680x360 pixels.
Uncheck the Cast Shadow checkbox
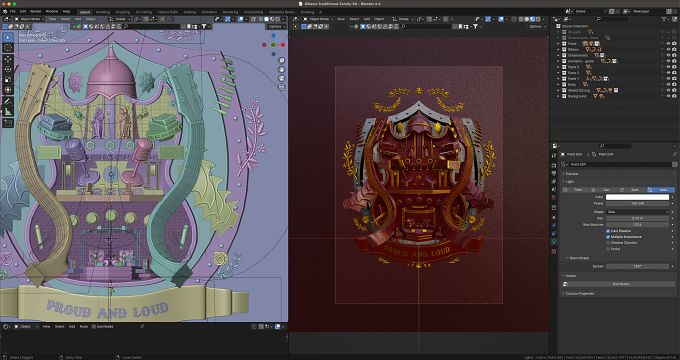coord(608,231)
